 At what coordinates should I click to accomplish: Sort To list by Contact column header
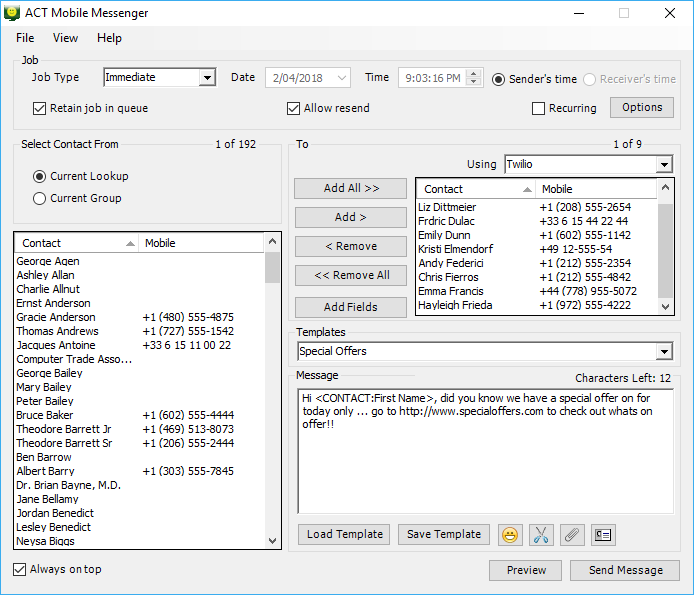pos(476,189)
